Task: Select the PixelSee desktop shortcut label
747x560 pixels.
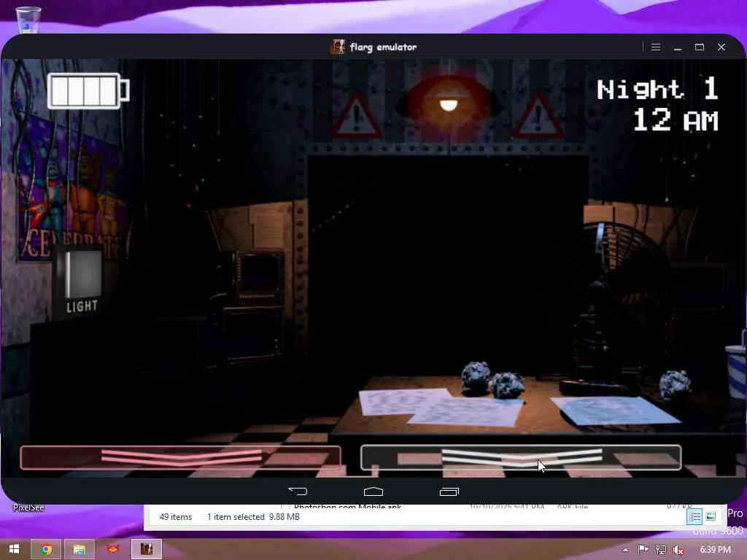Action: point(28,507)
